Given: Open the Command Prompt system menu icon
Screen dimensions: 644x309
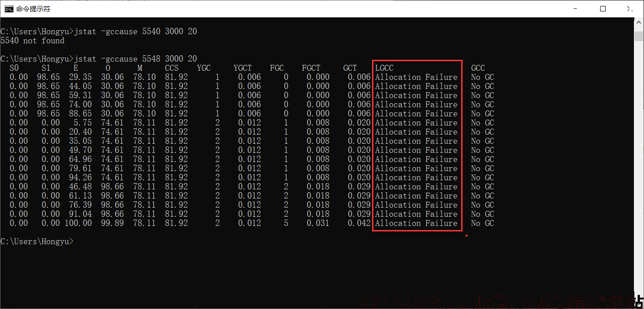Looking at the screenshot, I should (x=9, y=9).
